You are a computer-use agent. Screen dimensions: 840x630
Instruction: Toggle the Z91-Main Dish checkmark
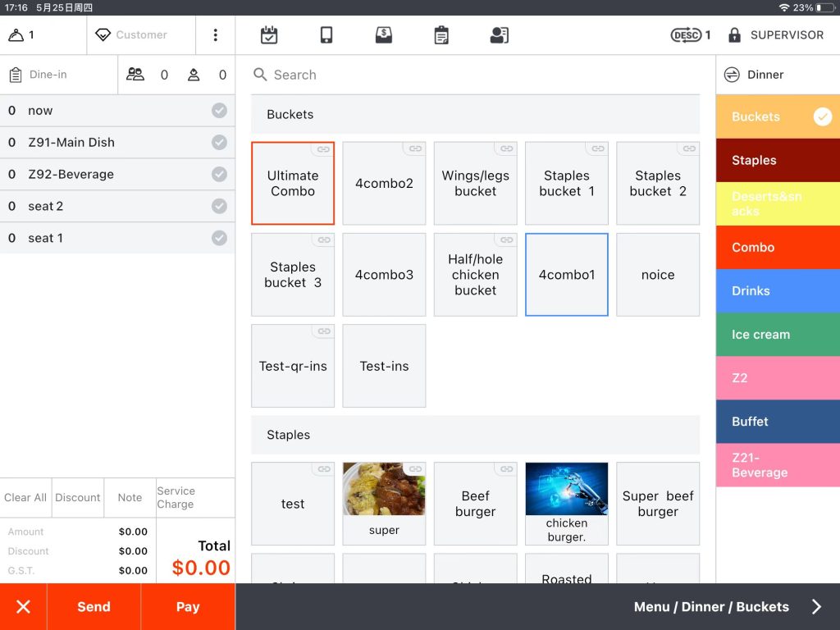tap(219, 143)
